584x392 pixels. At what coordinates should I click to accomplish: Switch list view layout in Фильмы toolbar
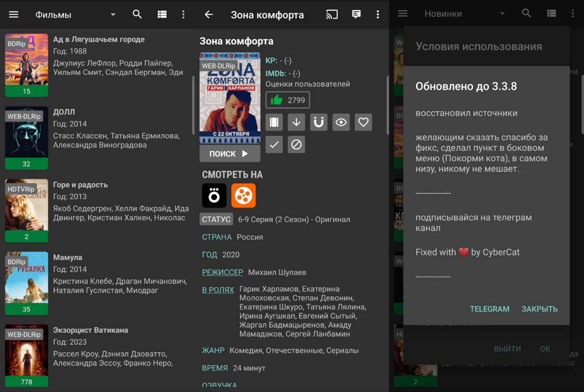162,15
